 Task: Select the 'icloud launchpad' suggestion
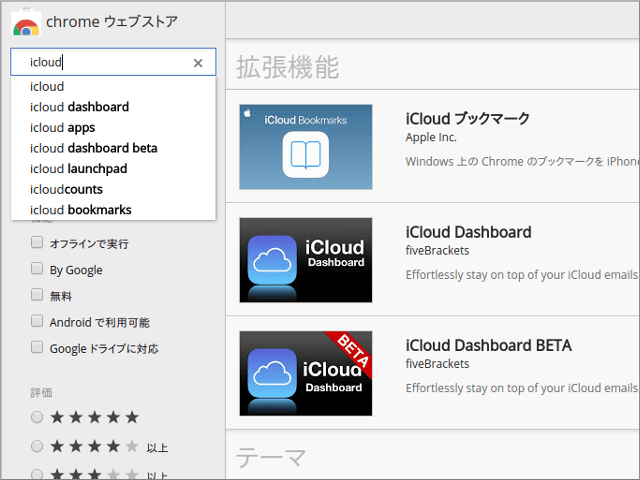tap(113, 169)
